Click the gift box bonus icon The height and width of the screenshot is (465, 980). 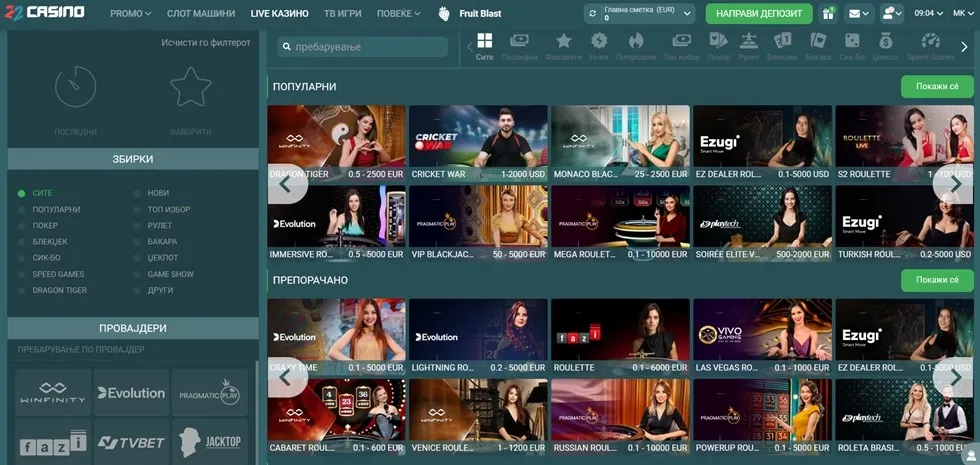(828, 14)
